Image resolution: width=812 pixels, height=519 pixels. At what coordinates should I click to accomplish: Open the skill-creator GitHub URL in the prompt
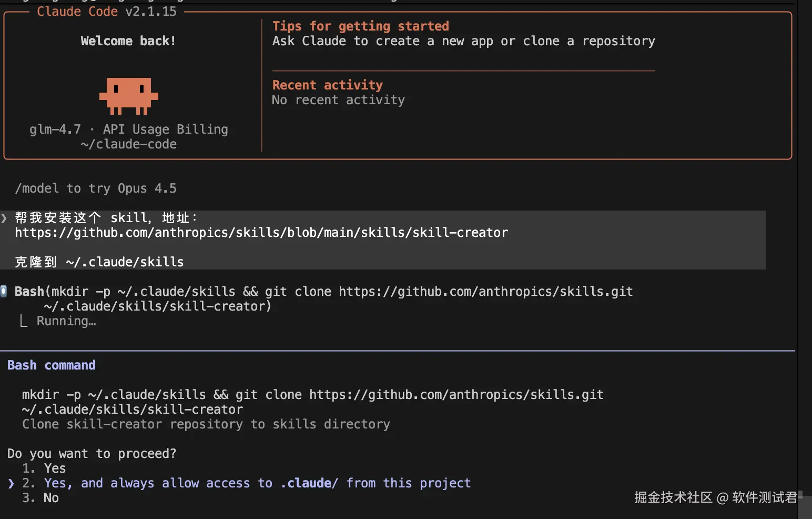coord(261,233)
